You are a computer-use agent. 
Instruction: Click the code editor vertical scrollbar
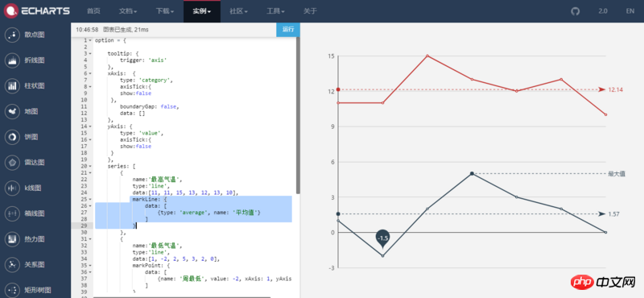(x=298, y=115)
